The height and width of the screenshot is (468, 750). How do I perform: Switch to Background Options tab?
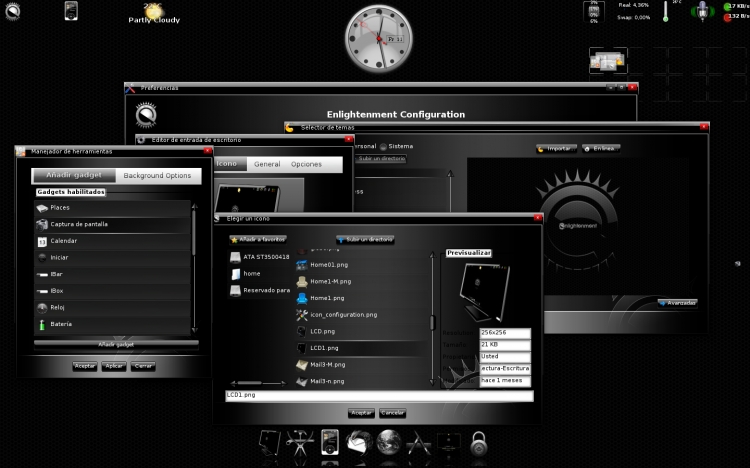[157, 176]
